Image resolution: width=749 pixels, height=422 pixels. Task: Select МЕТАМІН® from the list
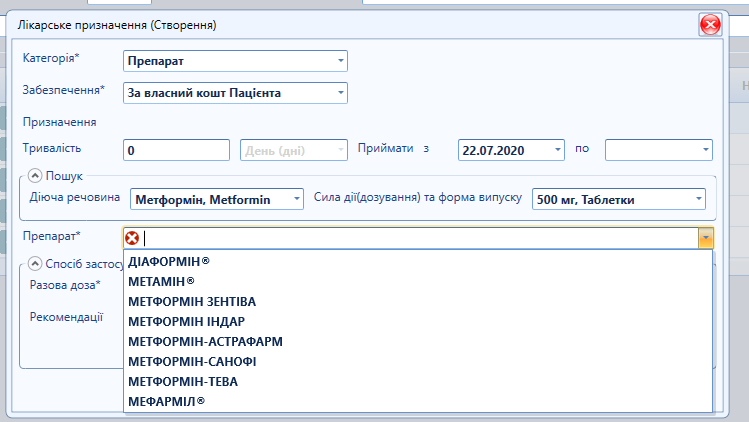click(418, 281)
